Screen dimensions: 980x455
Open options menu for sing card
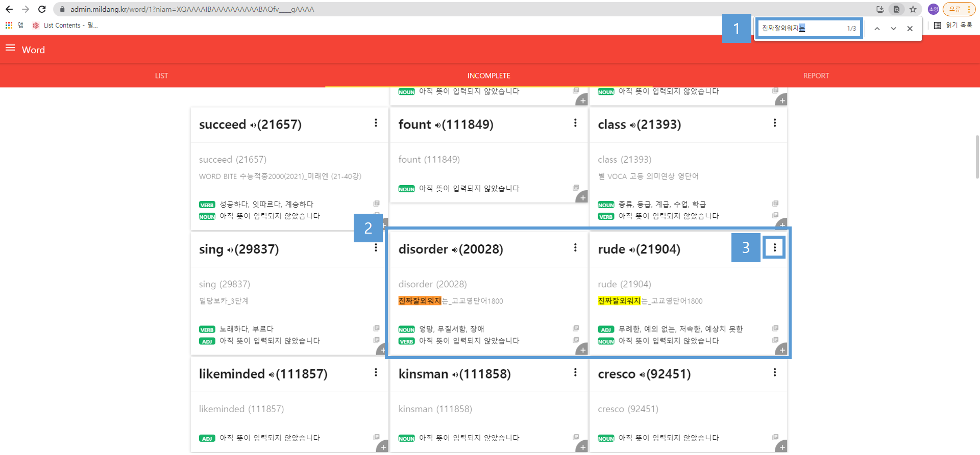(376, 248)
